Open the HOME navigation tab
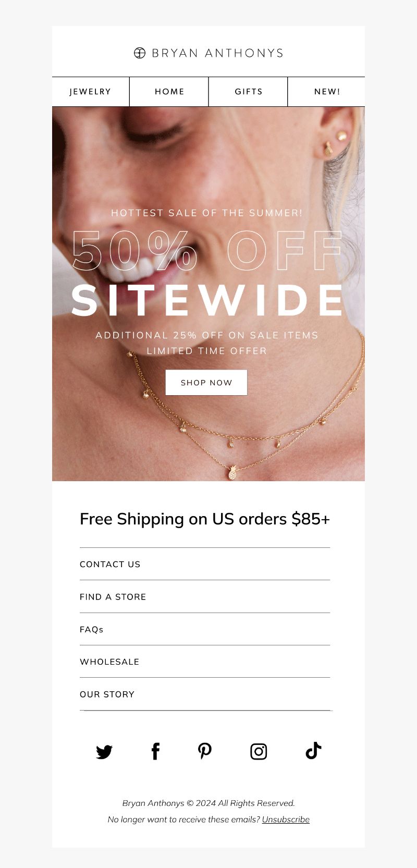417x868 pixels. point(169,92)
